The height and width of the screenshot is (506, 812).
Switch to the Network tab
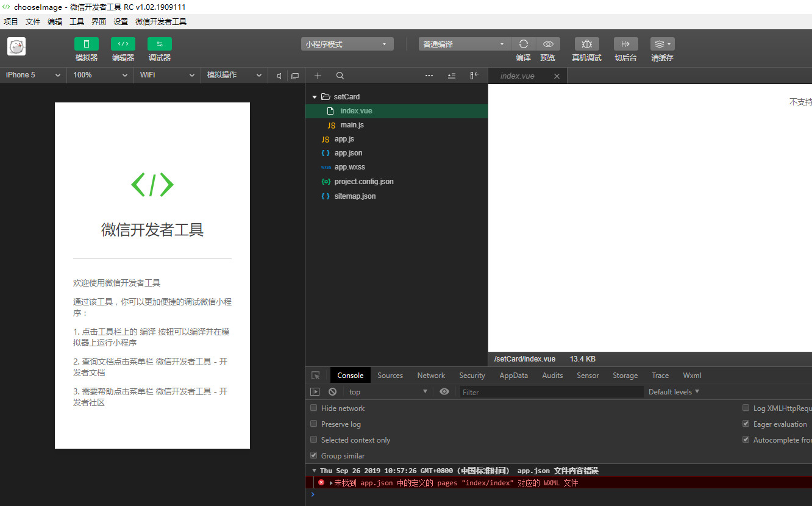431,376
